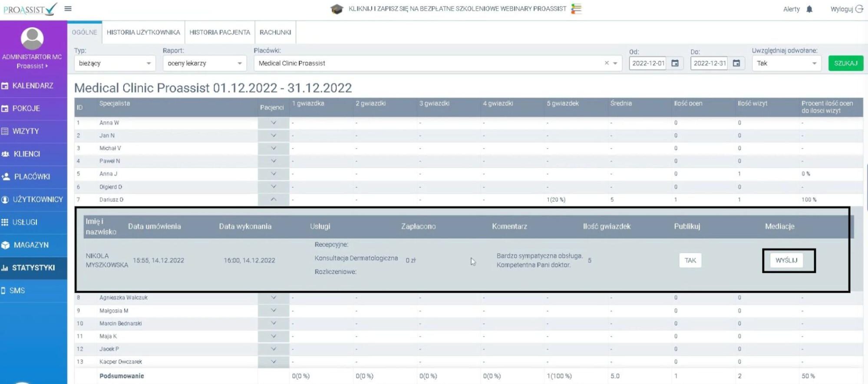Open Kalendarz from sidebar

click(x=33, y=86)
